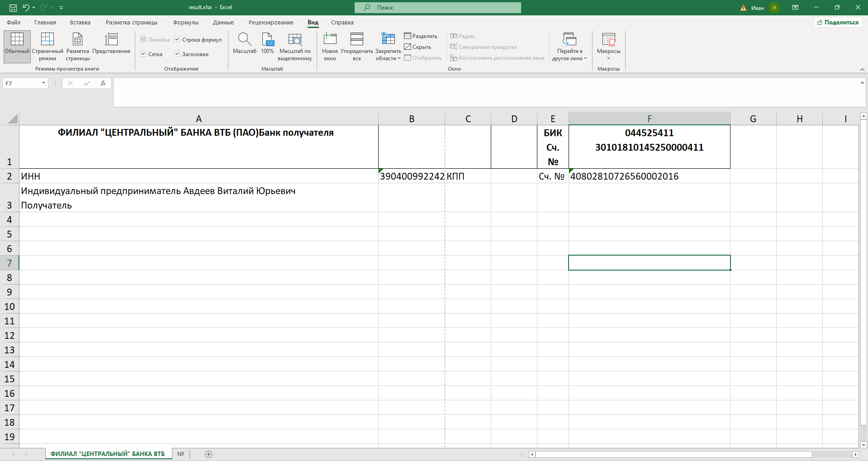Click the КПП cell
This screenshot has width=868, height=461.
[468, 176]
